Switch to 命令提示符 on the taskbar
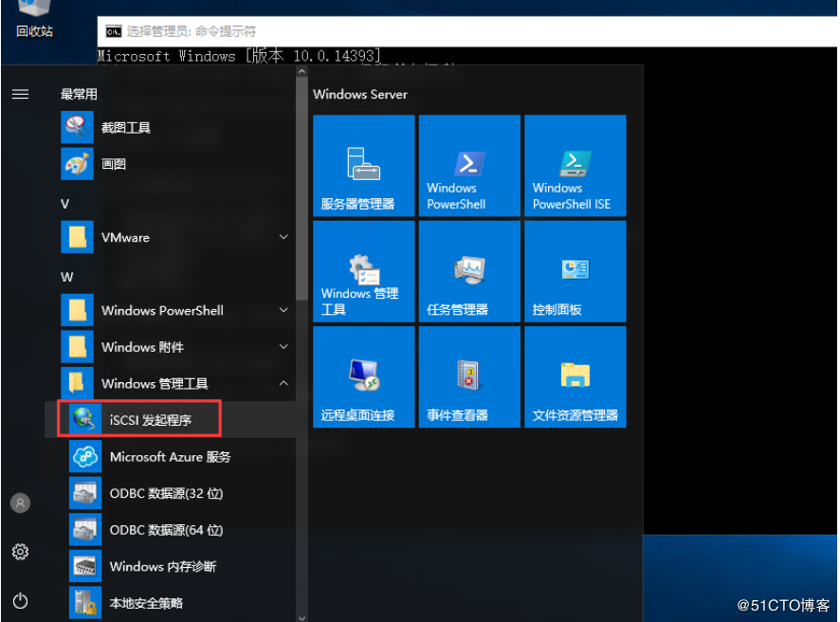 [x=190, y=30]
